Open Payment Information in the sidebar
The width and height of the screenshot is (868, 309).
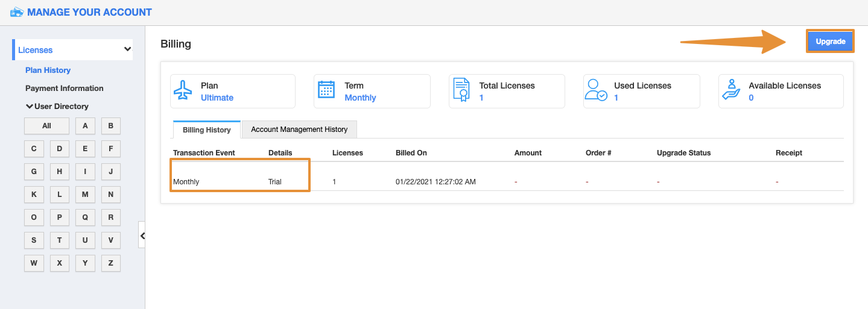tap(64, 88)
